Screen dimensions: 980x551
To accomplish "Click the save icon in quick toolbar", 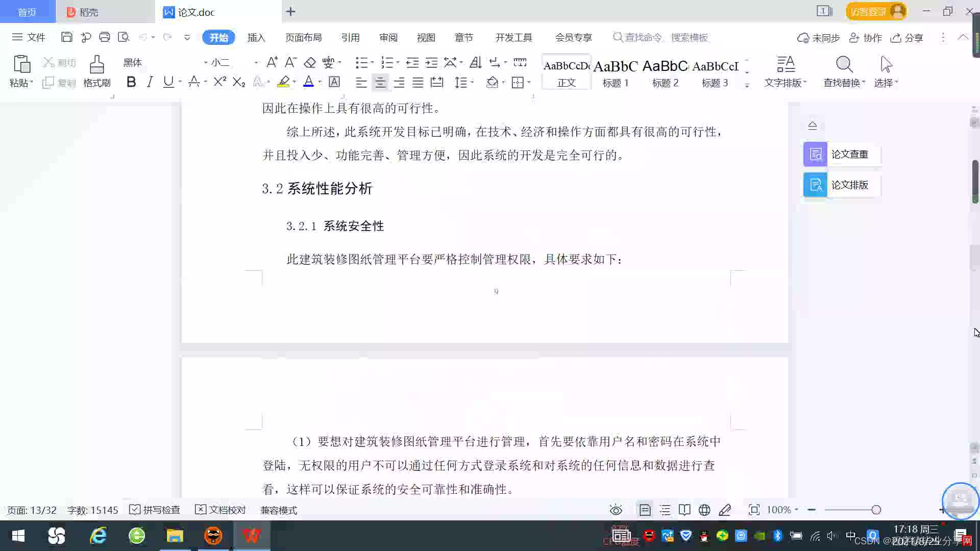I will [x=66, y=37].
